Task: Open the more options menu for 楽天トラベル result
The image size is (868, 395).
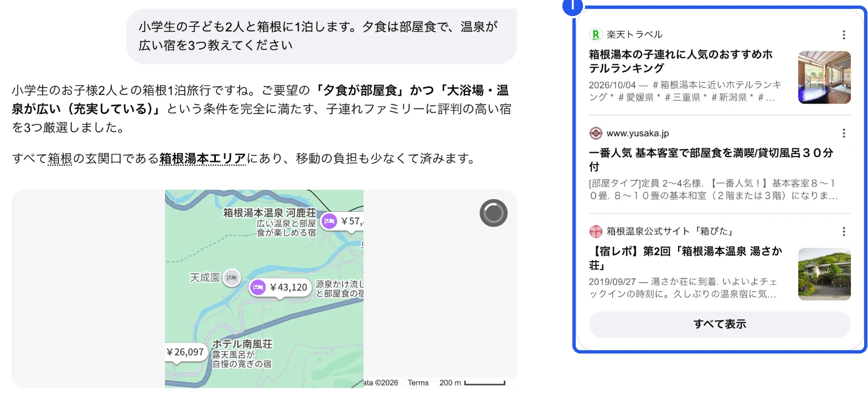Action: pyautogui.click(x=844, y=35)
